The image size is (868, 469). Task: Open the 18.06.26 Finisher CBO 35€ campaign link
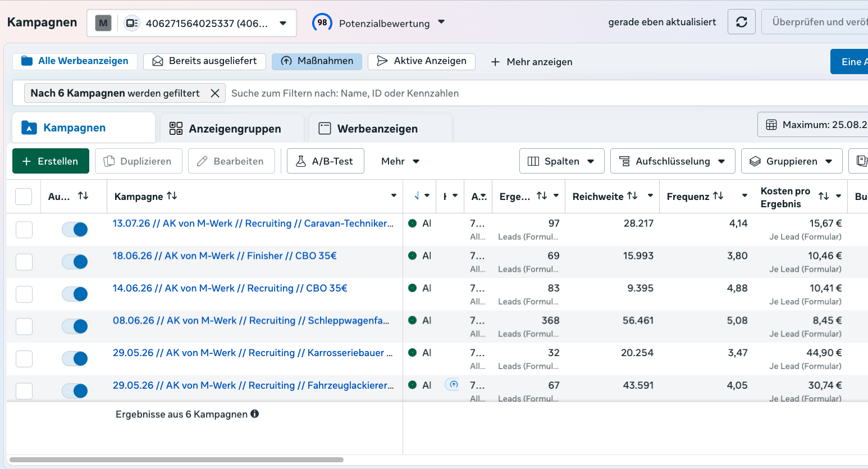point(225,256)
